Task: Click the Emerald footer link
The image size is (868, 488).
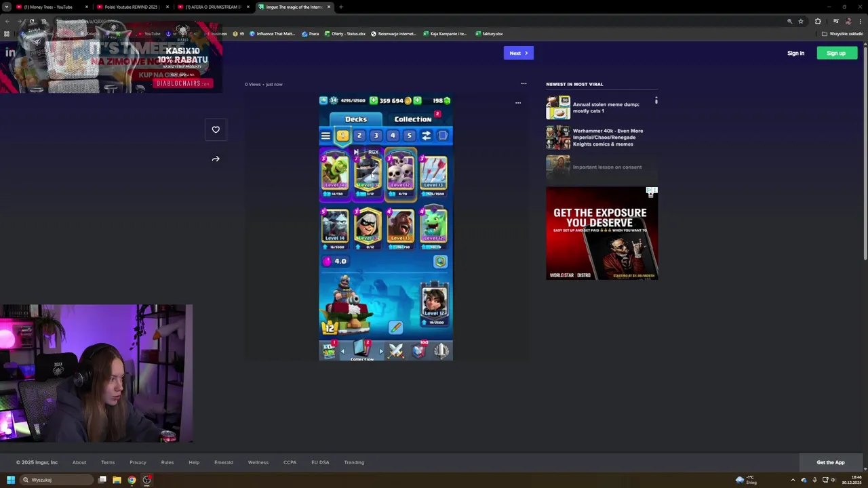Action: click(224, 462)
